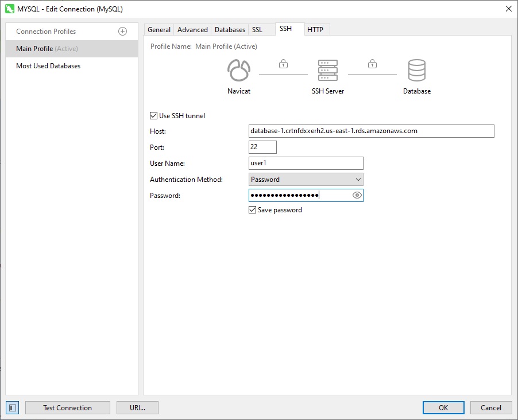Click the SSH Server label text
The image size is (518, 420).
[x=328, y=91]
